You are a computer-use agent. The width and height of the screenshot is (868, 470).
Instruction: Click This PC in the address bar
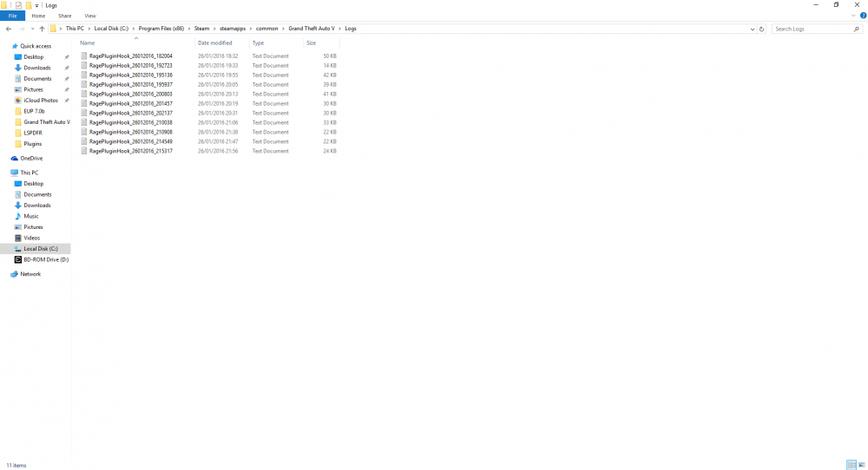point(75,29)
